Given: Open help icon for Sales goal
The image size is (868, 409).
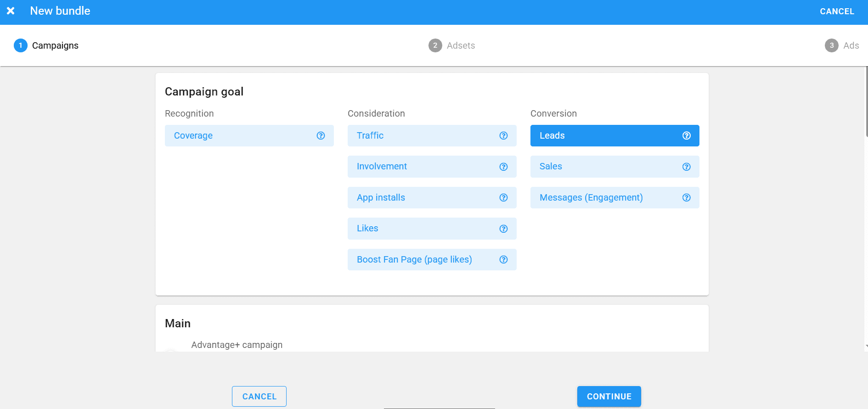Looking at the screenshot, I should coord(686,167).
